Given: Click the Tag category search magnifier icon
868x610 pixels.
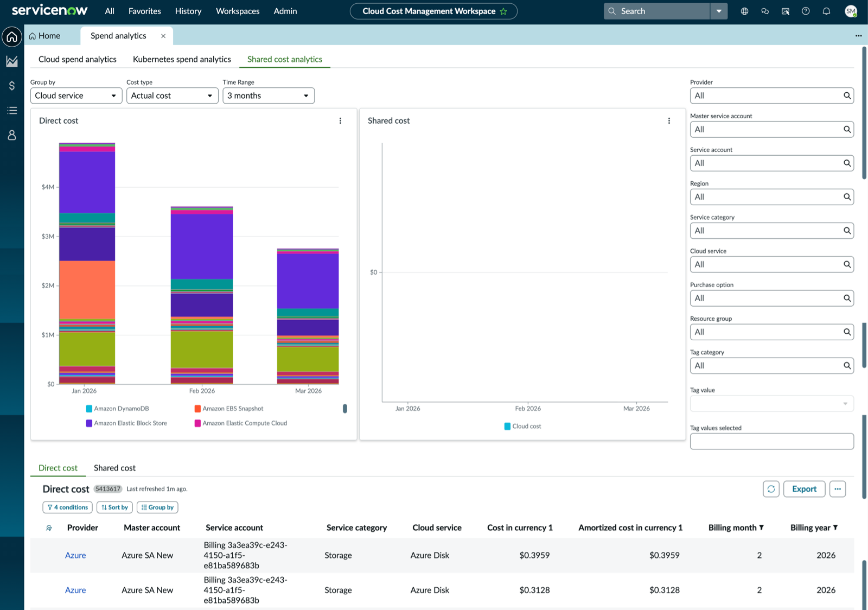Looking at the screenshot, I should pos(847,366).
